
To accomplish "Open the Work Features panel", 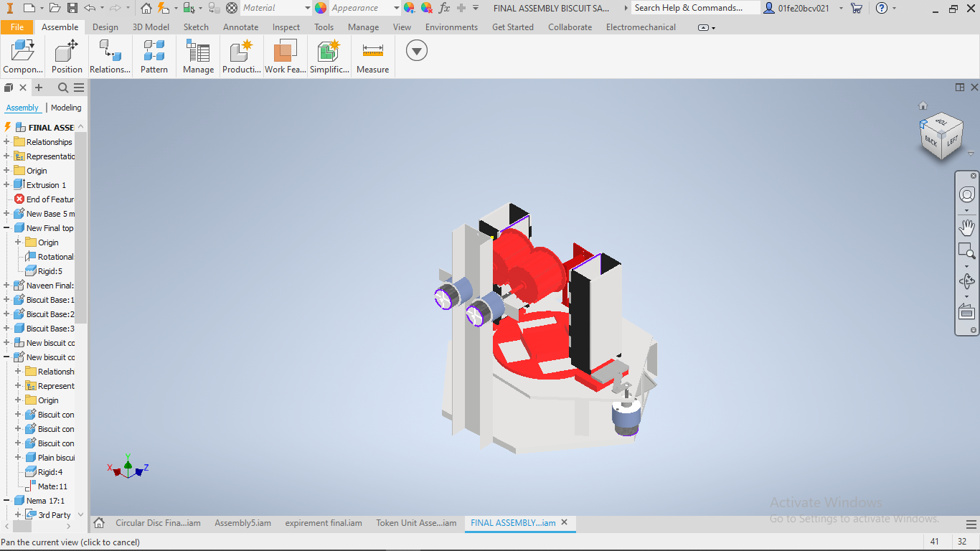I will point(286,57).
